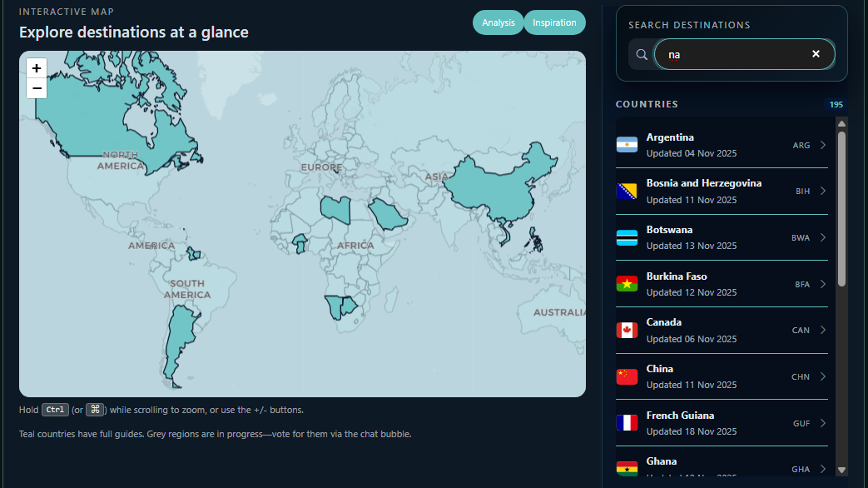Switch to the Analysis view
This screenshot has height=488, width=868.
point(498,22)
